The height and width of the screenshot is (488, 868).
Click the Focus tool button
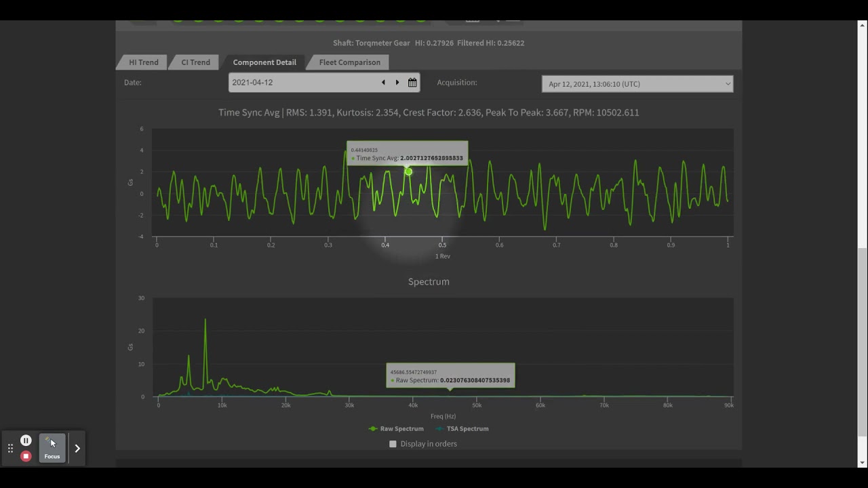[x=52, y=448]
